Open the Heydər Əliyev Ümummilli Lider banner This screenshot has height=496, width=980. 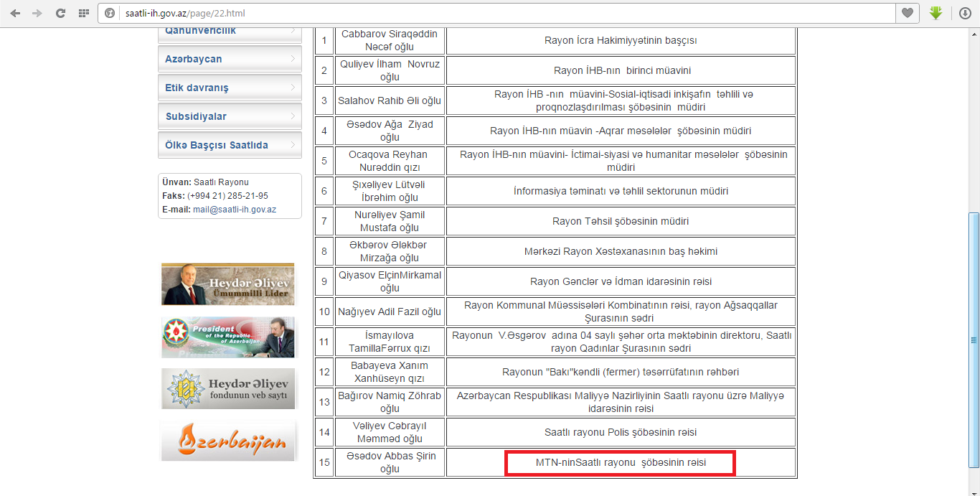[228, 284]
